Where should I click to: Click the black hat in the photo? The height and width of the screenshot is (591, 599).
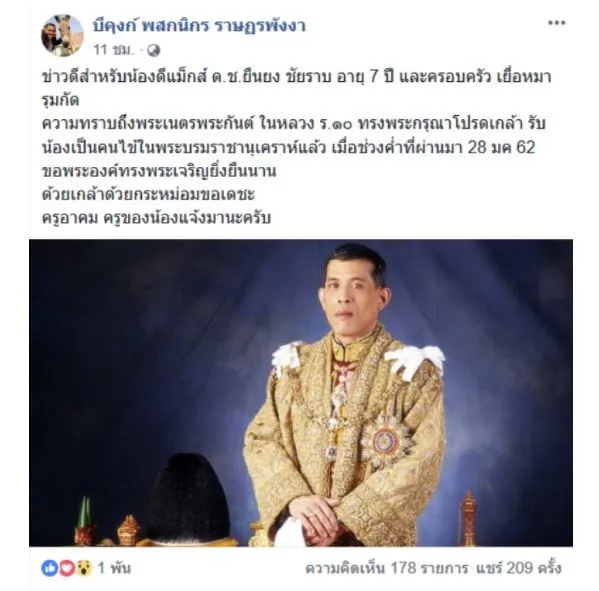(188, 499)
